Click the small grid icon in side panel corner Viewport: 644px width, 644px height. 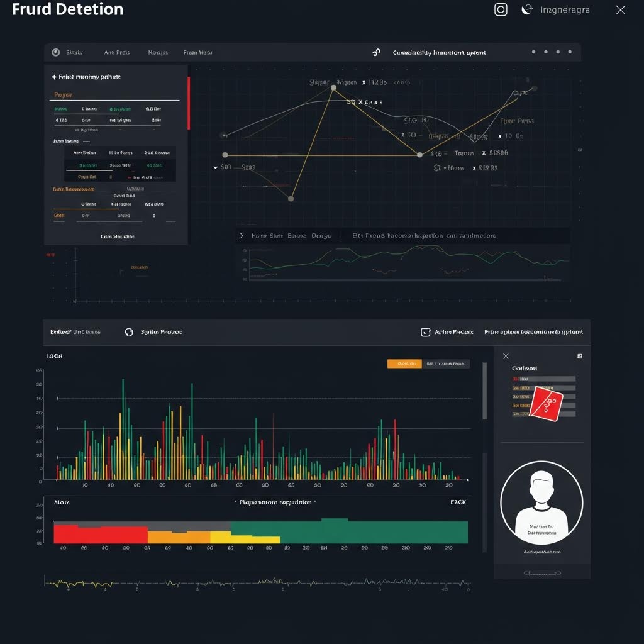(579, 356)
